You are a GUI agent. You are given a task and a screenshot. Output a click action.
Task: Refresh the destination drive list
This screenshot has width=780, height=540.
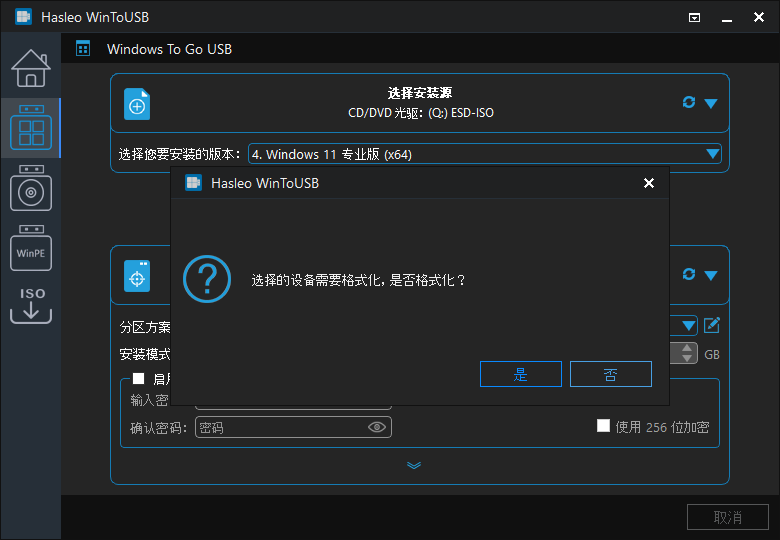688,274
